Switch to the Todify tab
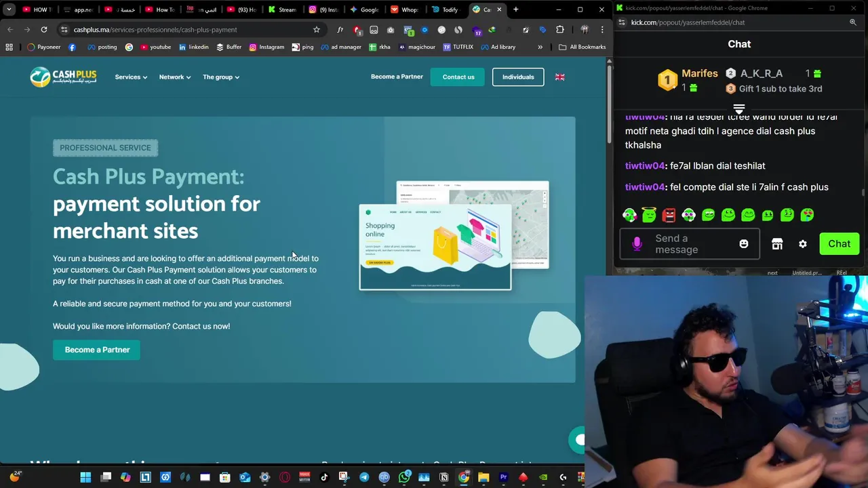This screenshot has width=868, height=488. coord(445,9)
